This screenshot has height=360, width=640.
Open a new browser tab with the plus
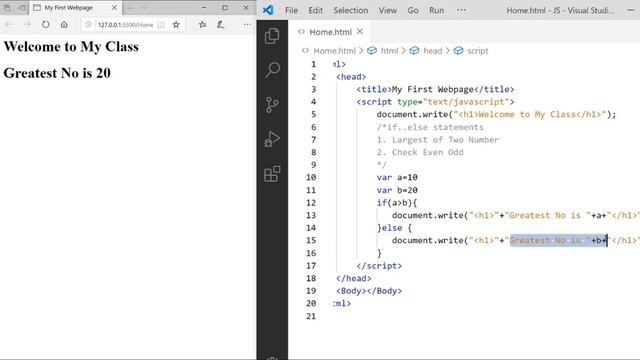tap(129, 8)
